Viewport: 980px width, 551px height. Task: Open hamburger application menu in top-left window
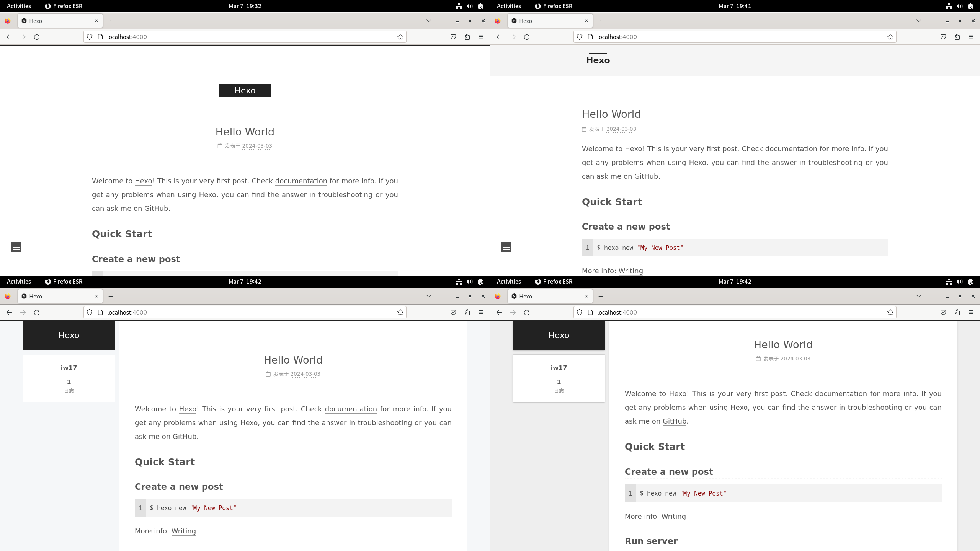point(481,37)
